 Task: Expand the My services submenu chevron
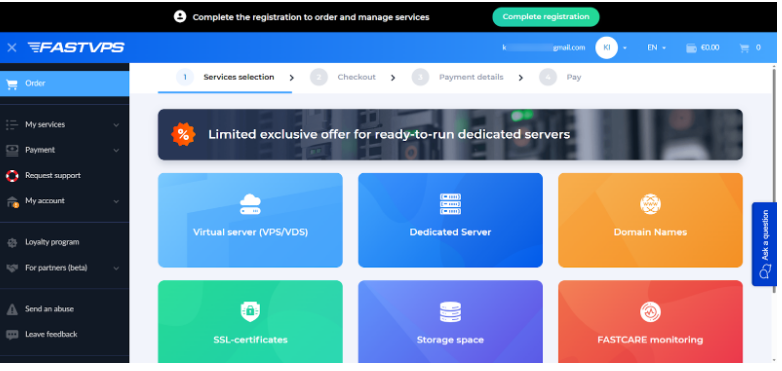(116, 125)
